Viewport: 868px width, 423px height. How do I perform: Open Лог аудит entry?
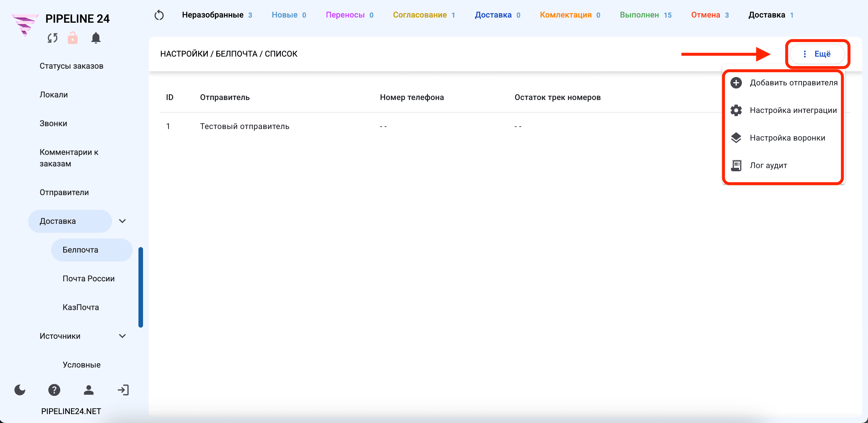784,166
